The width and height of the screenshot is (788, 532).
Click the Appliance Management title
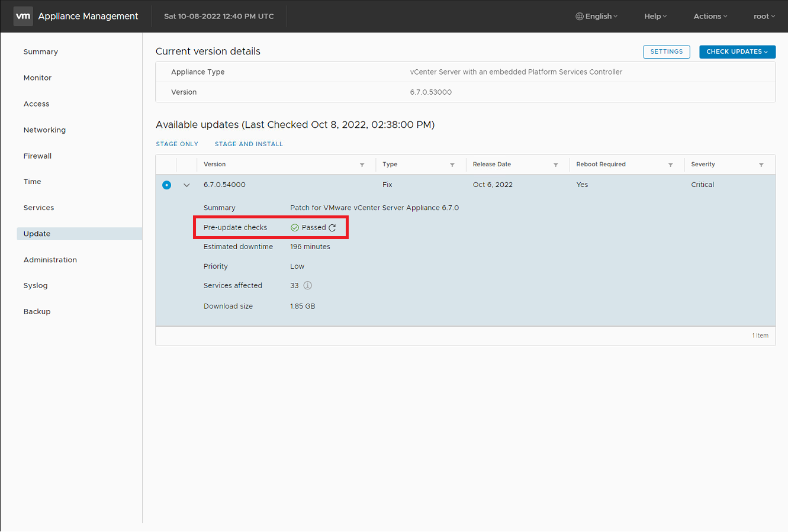(88, 17)
